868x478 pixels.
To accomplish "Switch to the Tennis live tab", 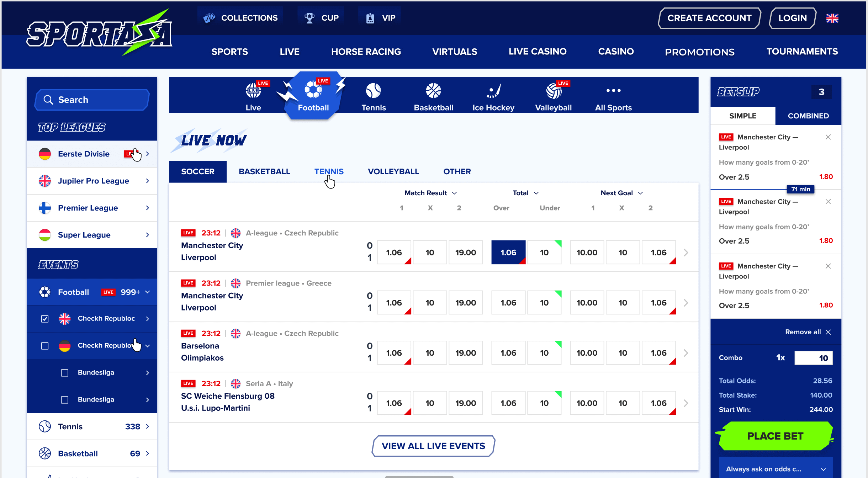I will 329,171.
